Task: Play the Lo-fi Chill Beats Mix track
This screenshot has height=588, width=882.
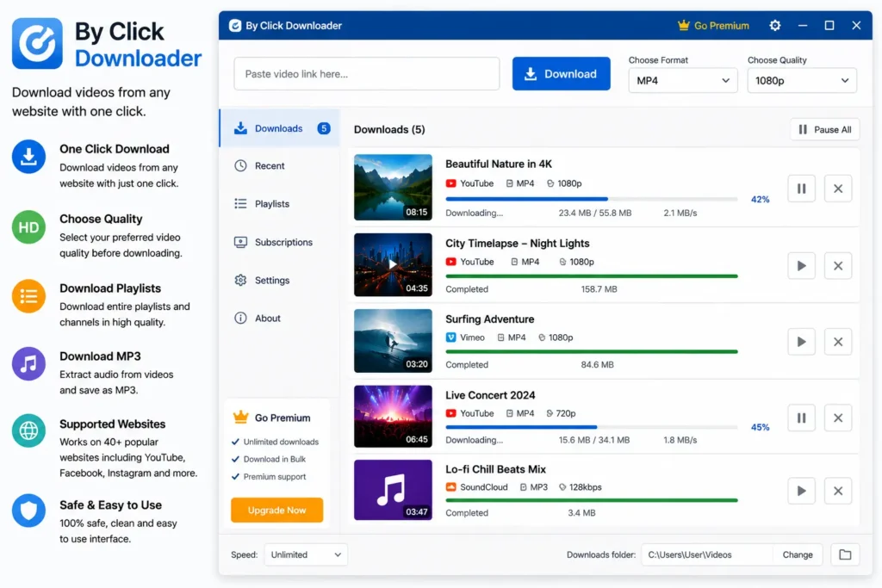Action: 801,491
